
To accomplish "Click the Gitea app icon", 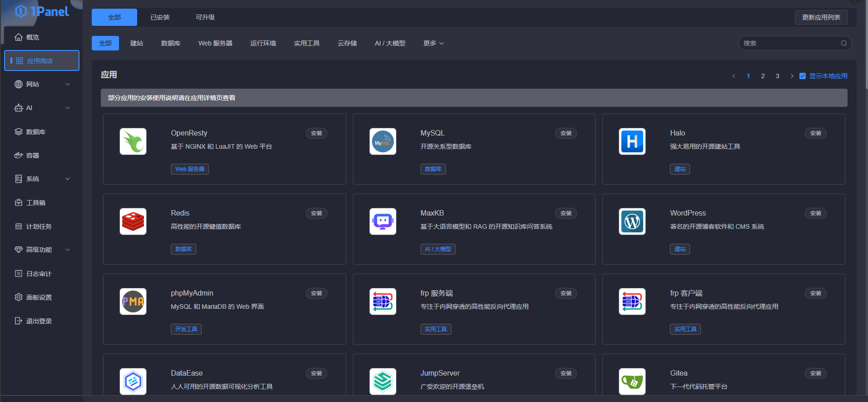I will pos(632,382).
